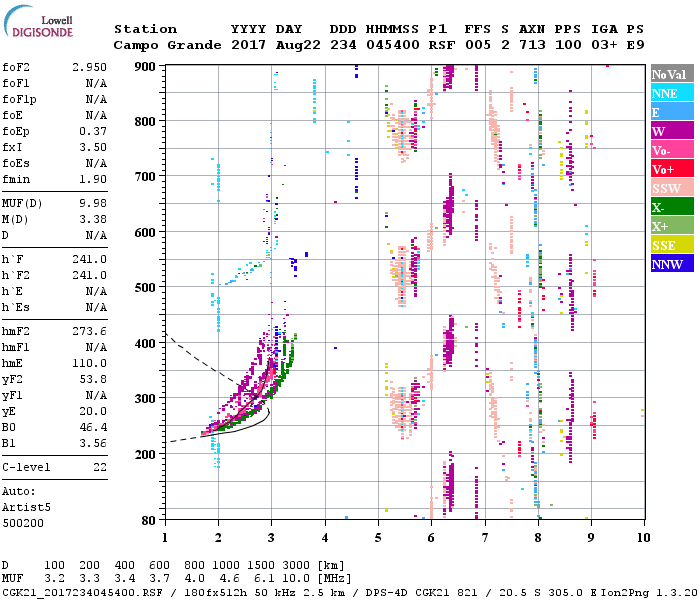Click the C-level value 22
This screenshot has width=700, height=600.
click(x=100, y=467)
